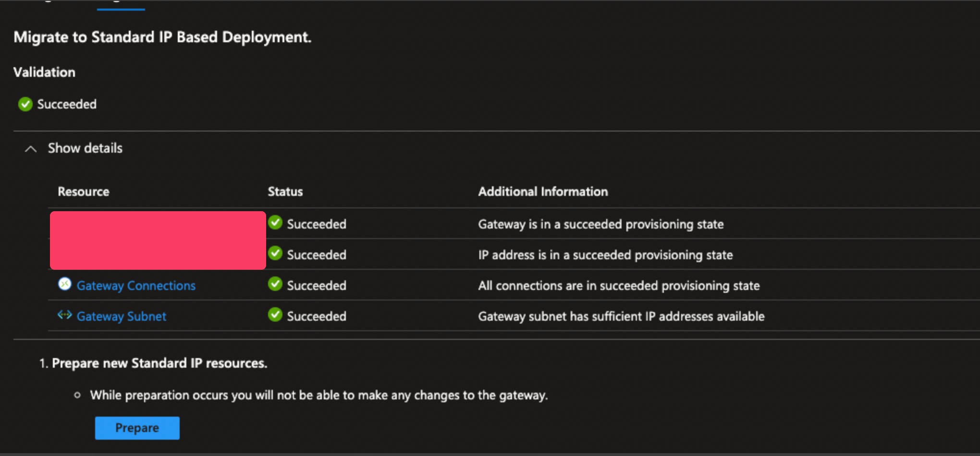
Task: Click the circular bullet before the preparation warning
Action: click(77, 395)
